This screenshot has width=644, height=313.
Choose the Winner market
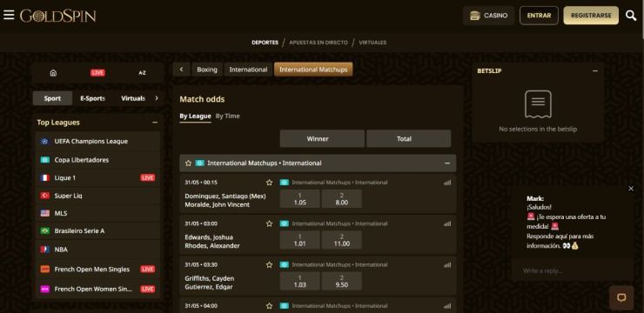coord(322,138)
